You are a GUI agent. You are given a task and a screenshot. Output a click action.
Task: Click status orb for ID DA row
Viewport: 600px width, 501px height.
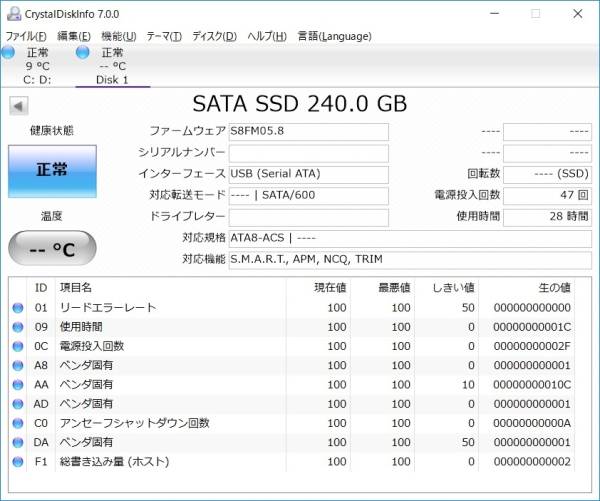[x=18, y=442]
